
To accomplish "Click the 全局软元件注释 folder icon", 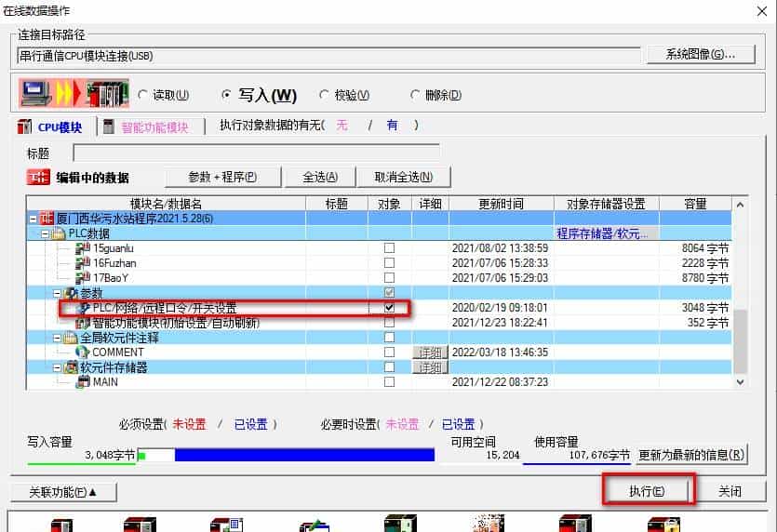I will pyautogui.click(x=71, y=338).
